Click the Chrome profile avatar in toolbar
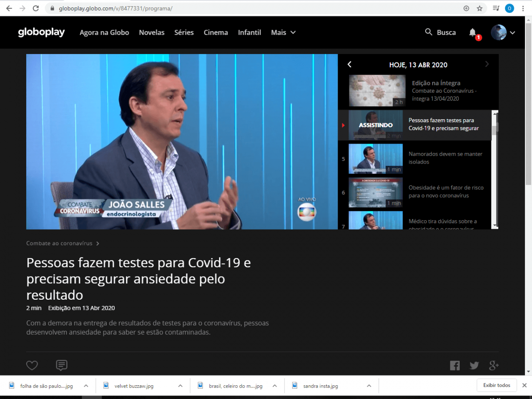The image size is (532, 399). click(509, 8)
